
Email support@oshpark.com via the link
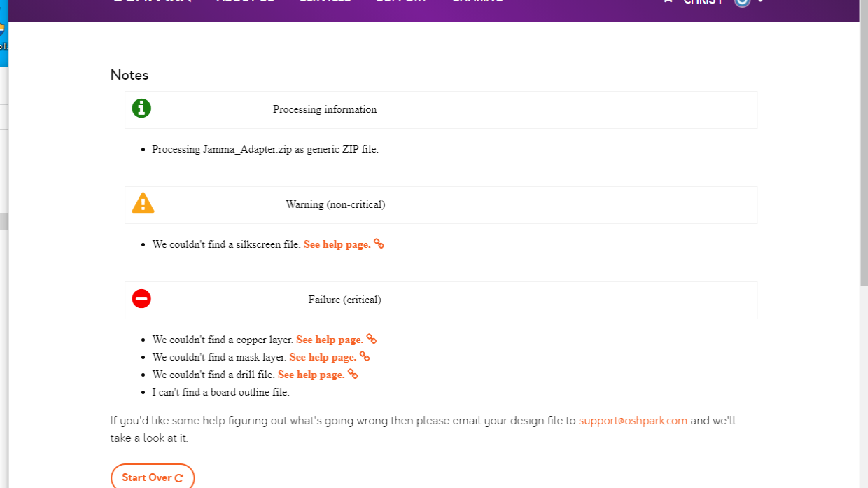633,421
